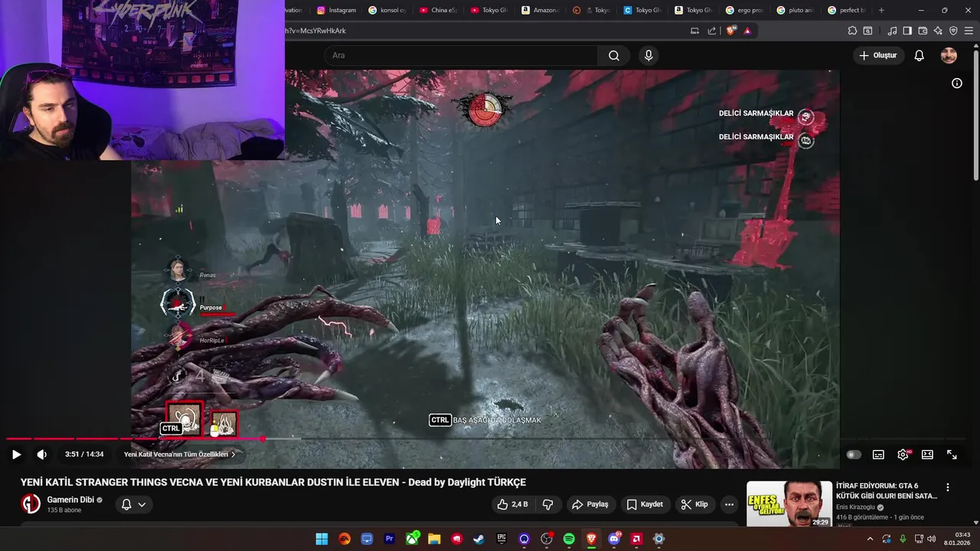
Task: Switch to the 'perfect bl' Google tab
Action: point(847,10)
